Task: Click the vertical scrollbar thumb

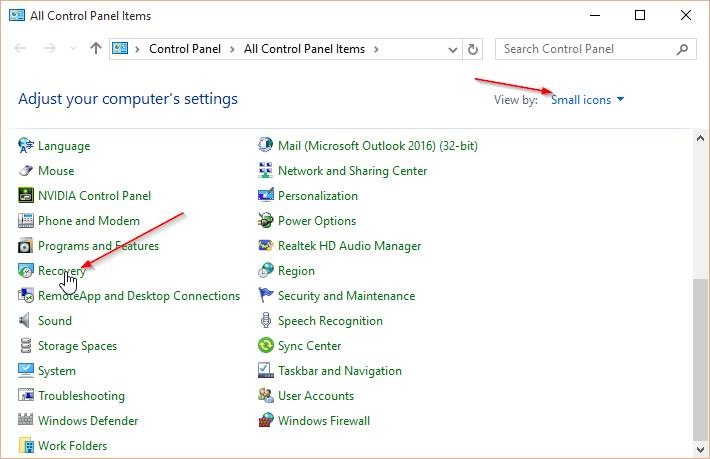Action: point(700,359)
